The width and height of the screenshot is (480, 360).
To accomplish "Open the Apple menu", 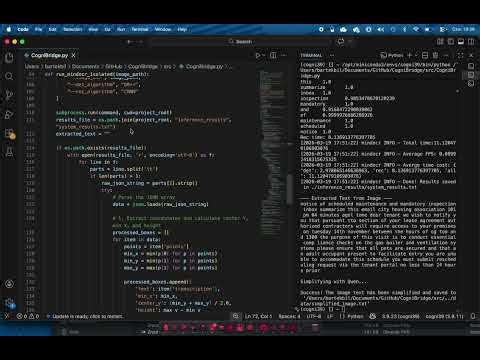I will tap(9, 29).
